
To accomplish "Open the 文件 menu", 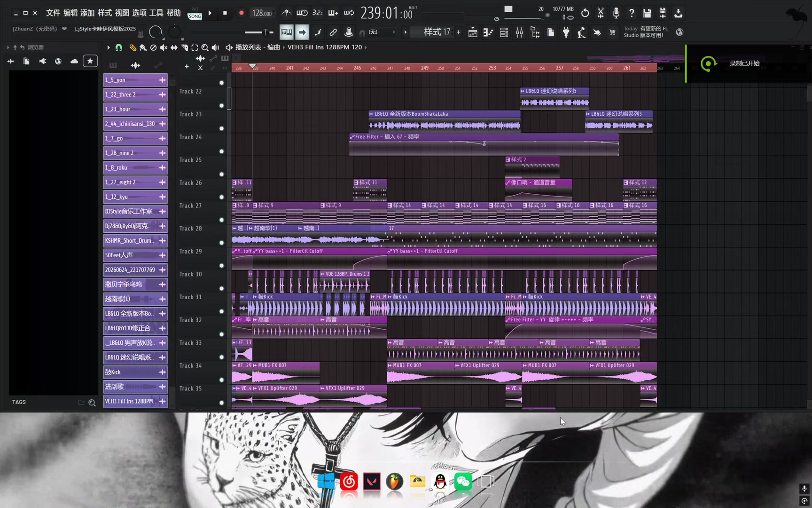I will coord(53,13).
